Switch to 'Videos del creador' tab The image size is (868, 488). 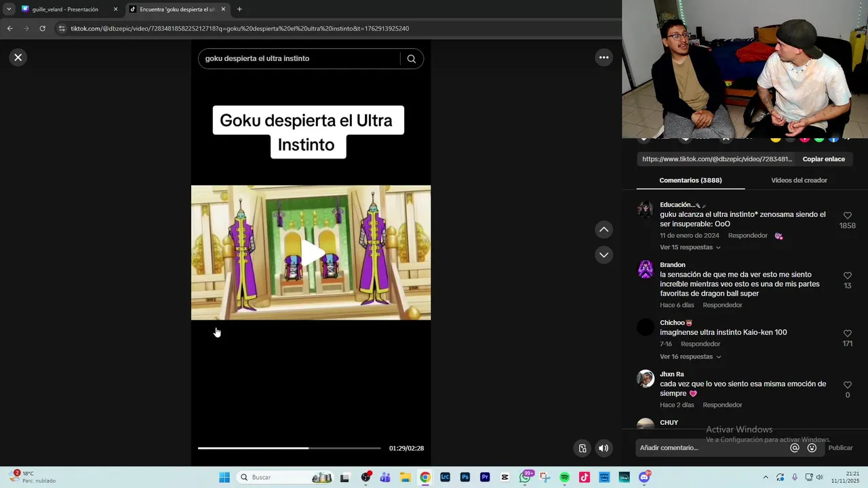click(x=799, y=180)
